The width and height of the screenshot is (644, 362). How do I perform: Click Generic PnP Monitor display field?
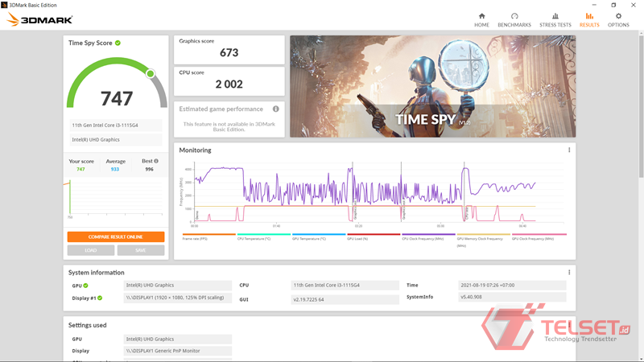coord(177,351)
